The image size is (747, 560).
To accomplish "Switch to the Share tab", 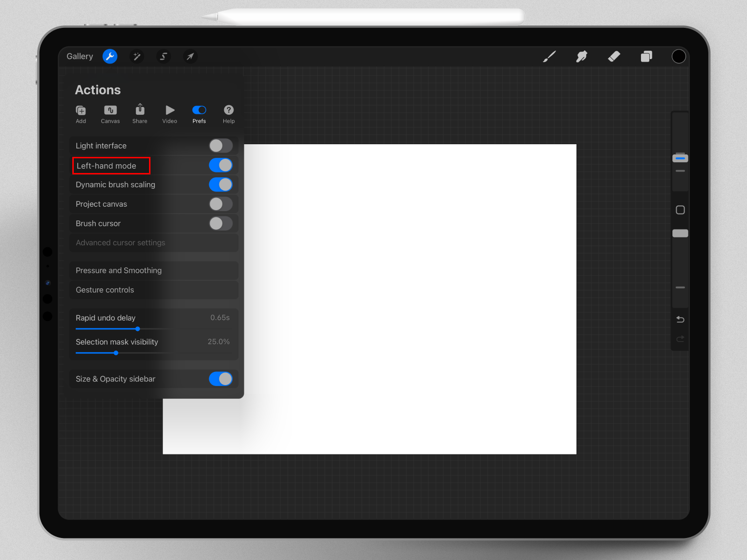I will 140,114.
